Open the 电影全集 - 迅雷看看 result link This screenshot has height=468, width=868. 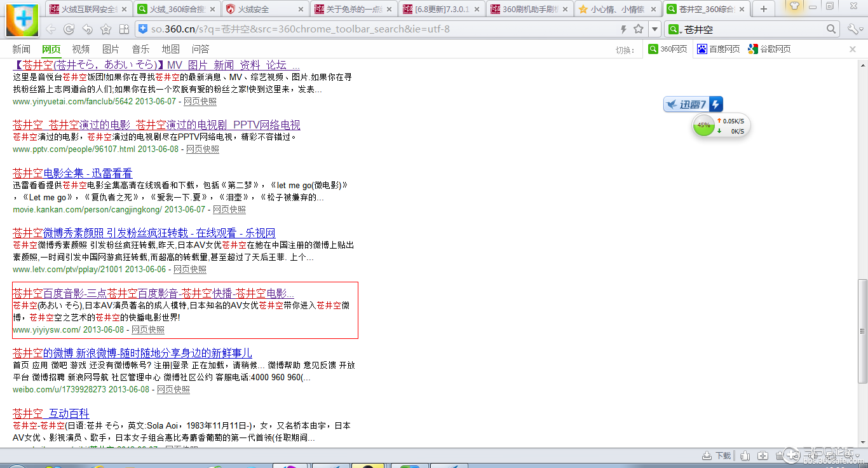[x=72, y=173]
